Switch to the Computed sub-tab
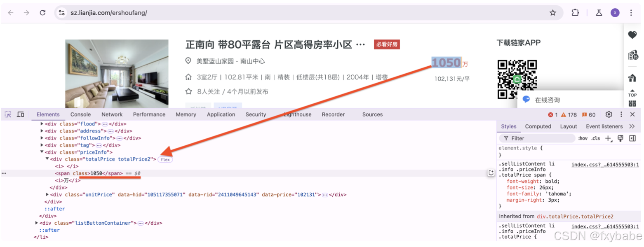The width and height of the screenshot is (644, 247). (538, 126)
